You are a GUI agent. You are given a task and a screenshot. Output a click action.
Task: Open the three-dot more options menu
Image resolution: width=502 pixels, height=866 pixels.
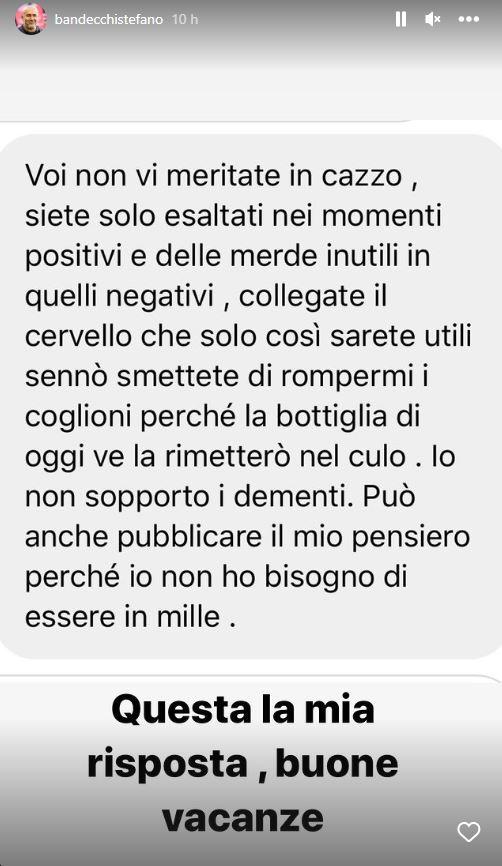pyautogui.click(x=469, y=19)
